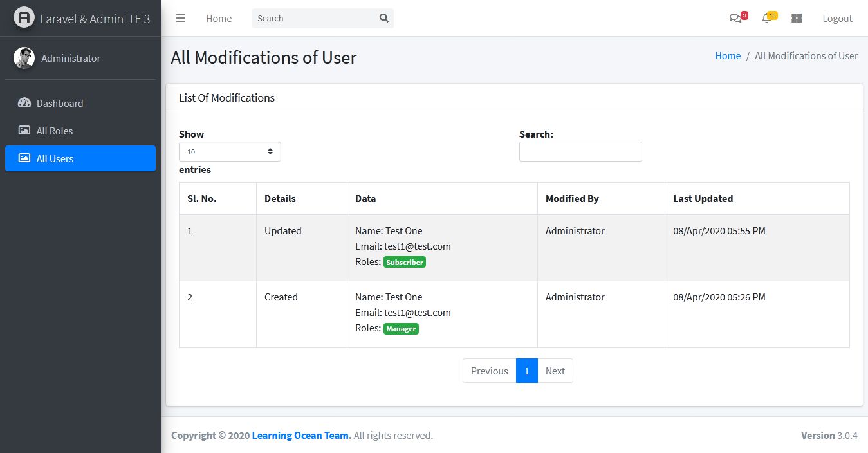This screenshot has height=453, width=868.
Task: Click the List Of Modifications card title
Action: point(226,98)
